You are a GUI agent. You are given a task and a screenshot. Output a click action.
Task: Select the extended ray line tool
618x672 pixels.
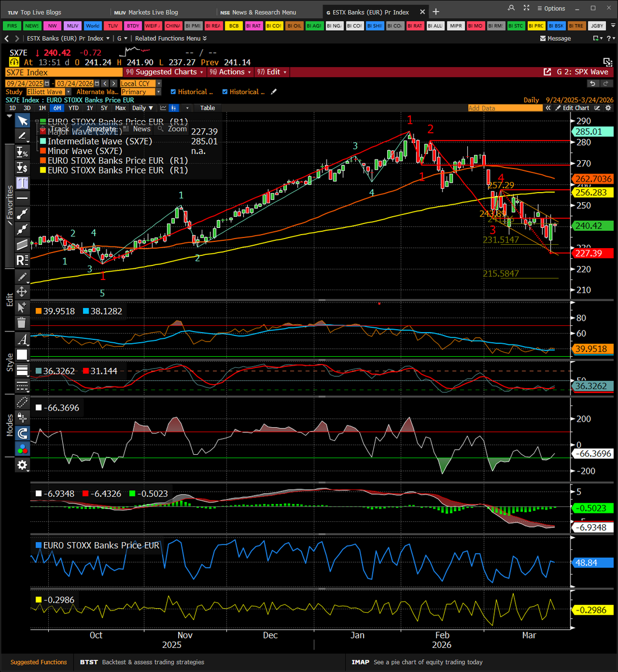22,229
